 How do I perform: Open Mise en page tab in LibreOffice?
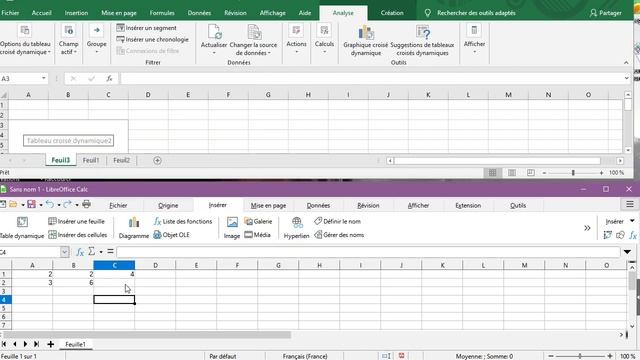(x=268, y=205)
